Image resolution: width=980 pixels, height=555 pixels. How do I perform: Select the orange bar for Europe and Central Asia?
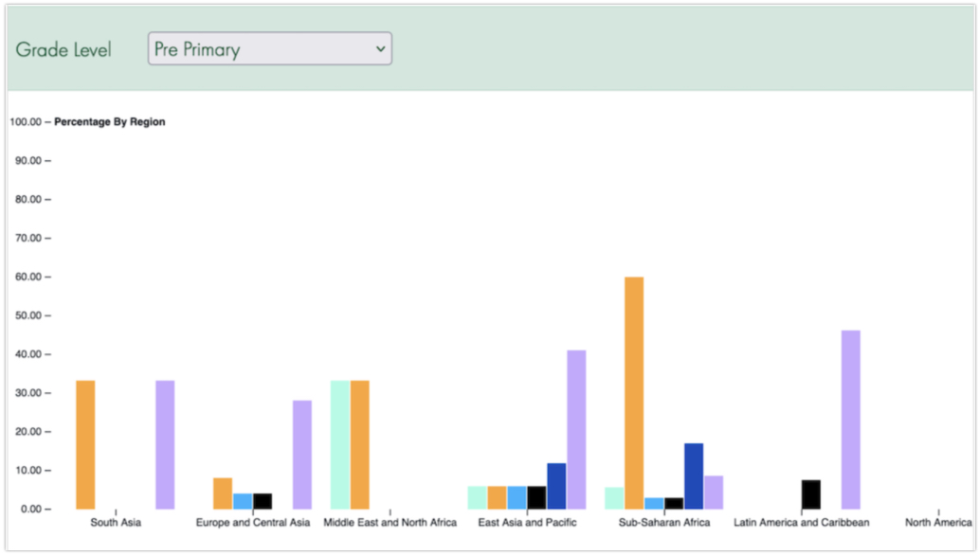coord(223,493)
